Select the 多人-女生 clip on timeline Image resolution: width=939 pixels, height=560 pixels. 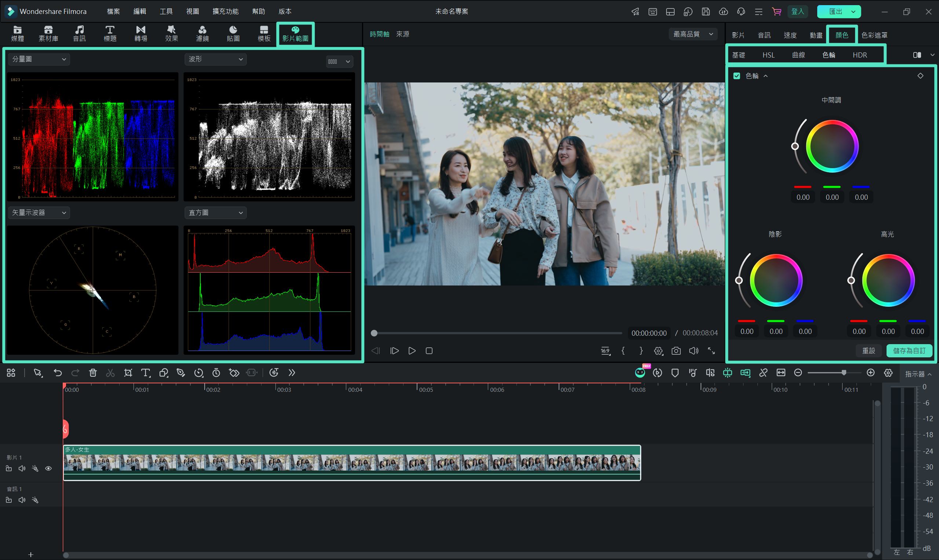pos(352,463)
